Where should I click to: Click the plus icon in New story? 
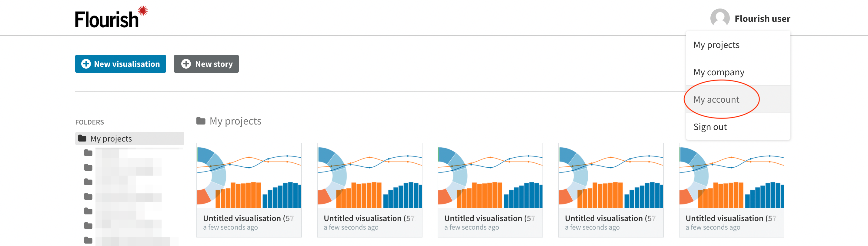click(x=186, y=64)
